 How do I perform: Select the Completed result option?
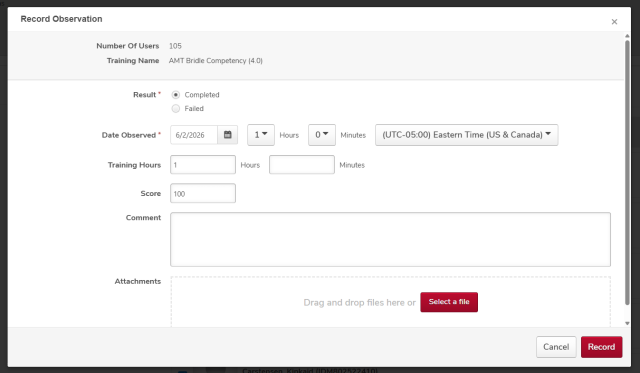point(176,95)
